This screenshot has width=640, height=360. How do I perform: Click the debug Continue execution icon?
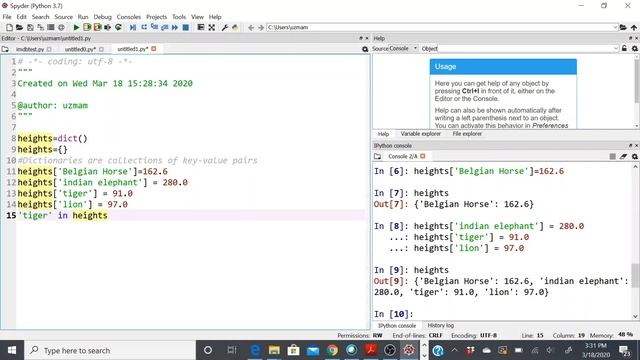(175, 27)
